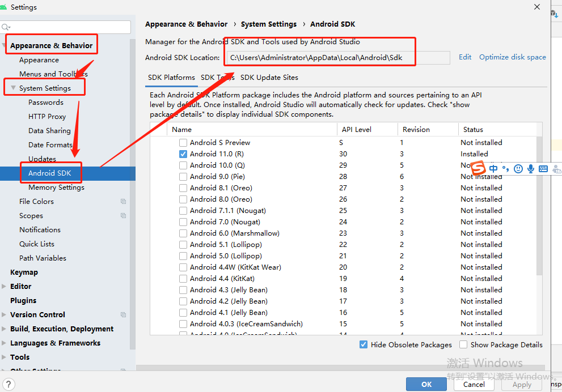Click the Sogou S logo in IME toolbar

coord(478,168)
